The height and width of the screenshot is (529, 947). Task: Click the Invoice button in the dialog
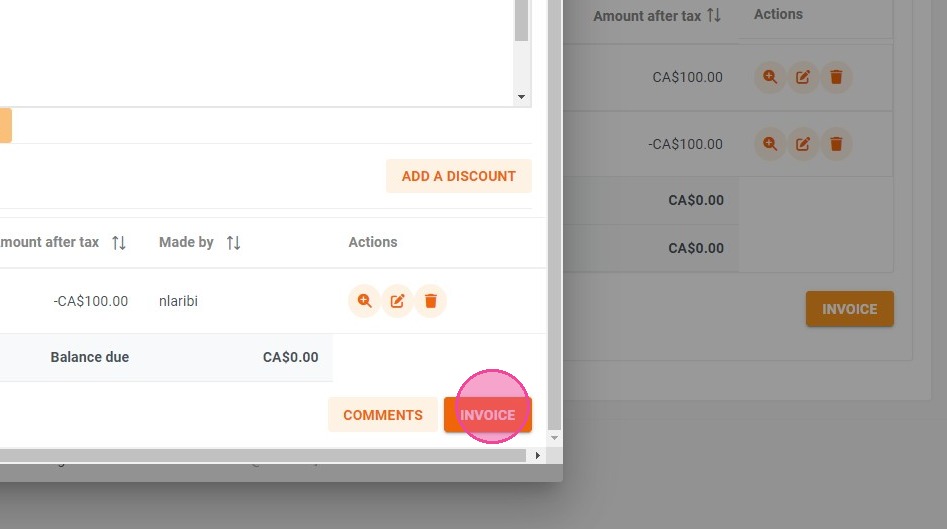click(488, 415)
